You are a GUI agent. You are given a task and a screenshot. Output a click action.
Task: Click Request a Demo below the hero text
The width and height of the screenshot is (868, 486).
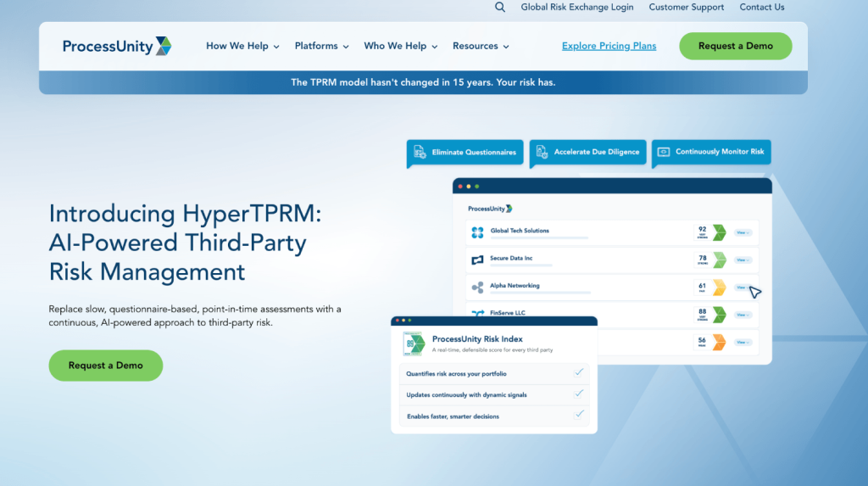pyautogui.click(x=106, y=366)
